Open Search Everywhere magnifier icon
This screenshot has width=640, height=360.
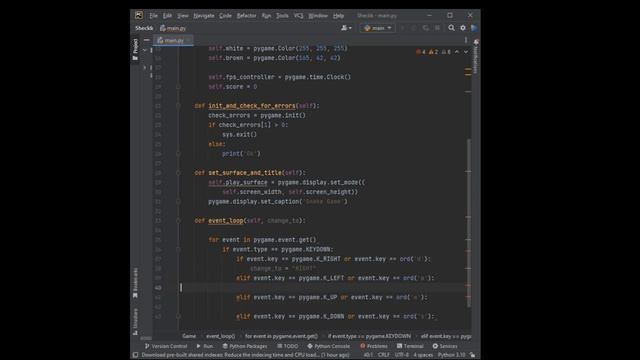[x=451, y=28]
